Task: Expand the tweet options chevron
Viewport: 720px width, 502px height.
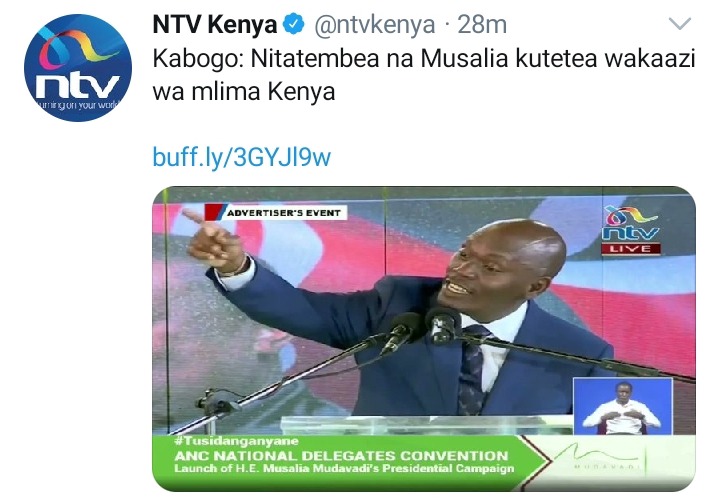Action: pos(680,23)
